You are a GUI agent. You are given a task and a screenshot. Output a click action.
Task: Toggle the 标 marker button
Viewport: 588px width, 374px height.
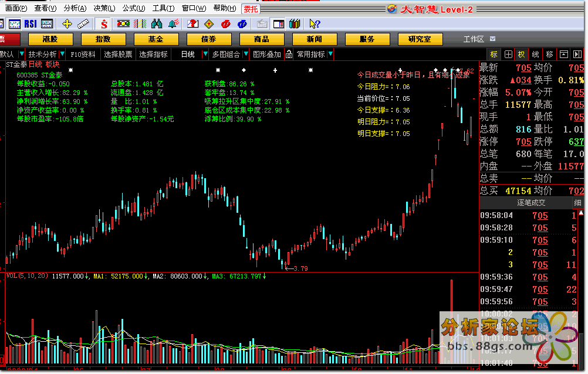tap(494, 55)
